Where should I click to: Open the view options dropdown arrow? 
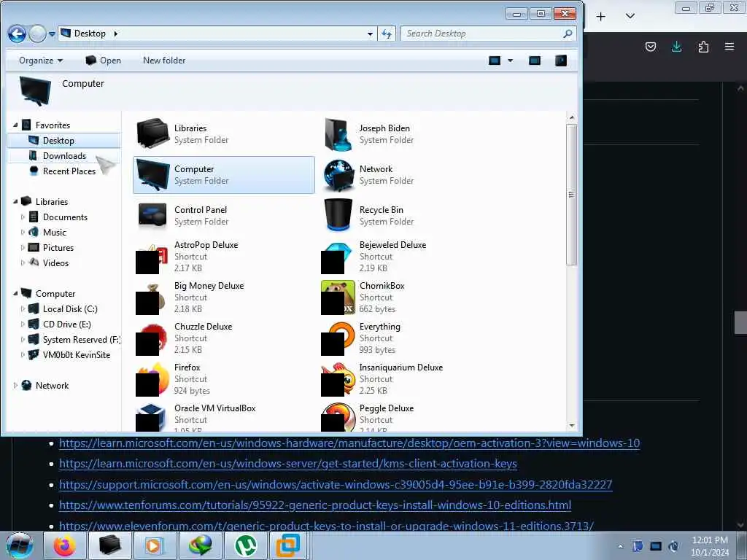click(510, 61)
